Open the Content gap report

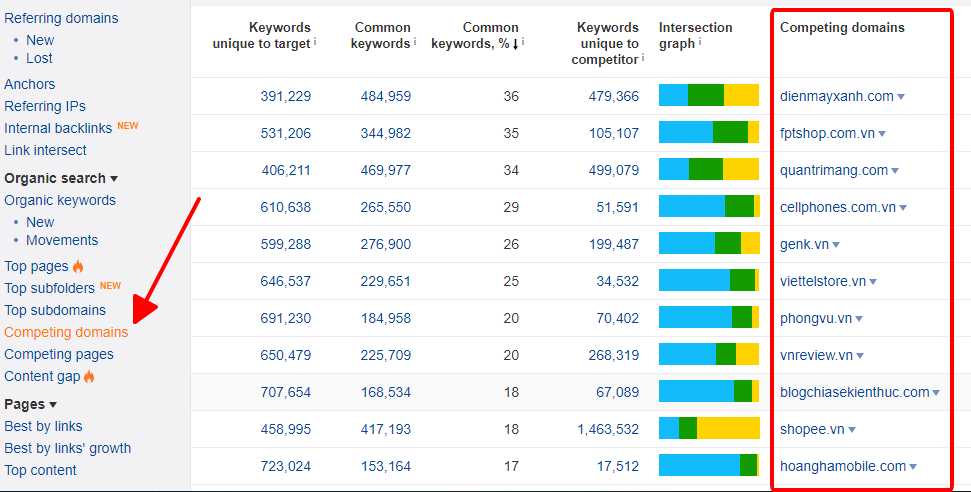(x=42, y=377)
